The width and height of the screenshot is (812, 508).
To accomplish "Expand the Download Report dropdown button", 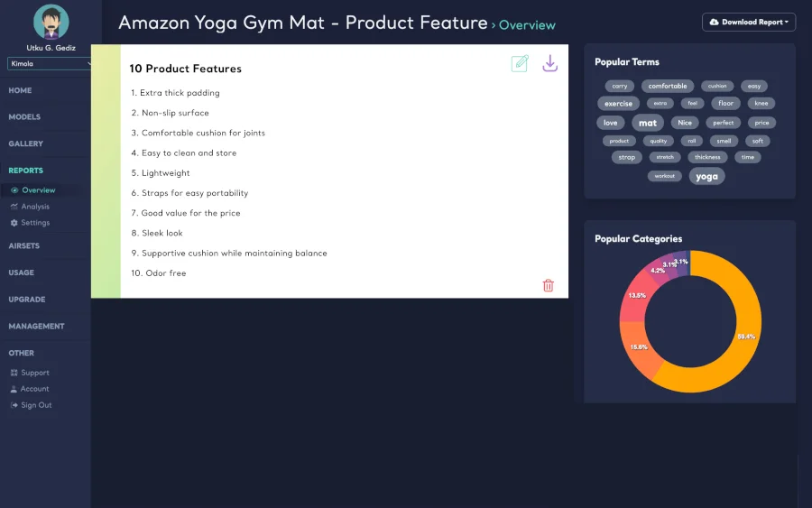I will (x=748, y=23).
